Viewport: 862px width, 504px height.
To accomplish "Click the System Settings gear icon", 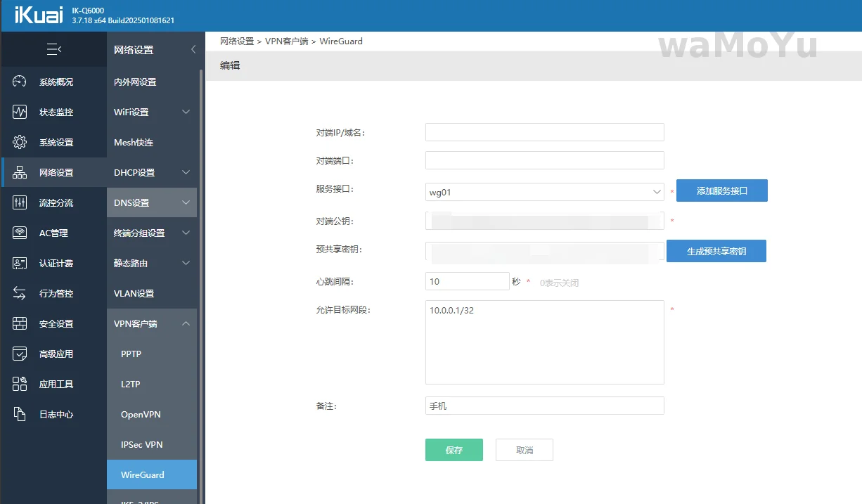I will pos(20,143).
